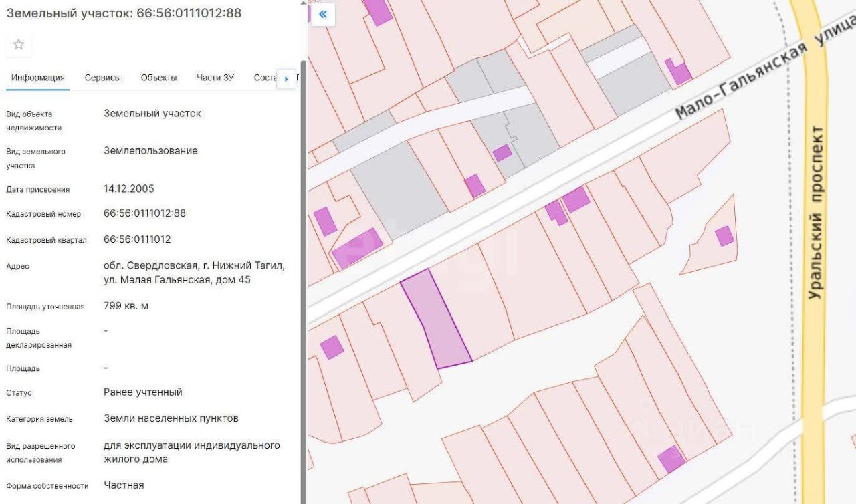856x504 pixels.
Task: Open the partially hidden Состав tab
Action: [x=265, y=78]
